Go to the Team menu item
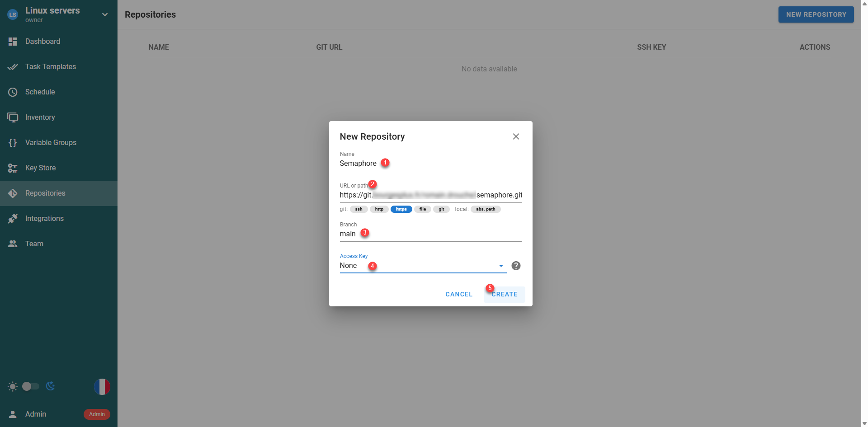This screenshot has height=427, width=868. click(34, 244)
